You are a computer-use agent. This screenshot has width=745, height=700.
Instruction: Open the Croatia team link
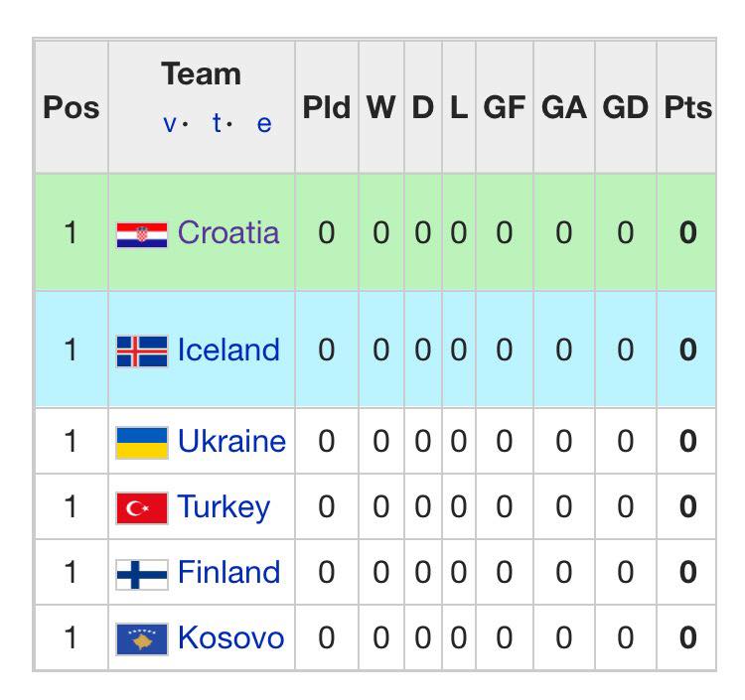tap(228, 232)
